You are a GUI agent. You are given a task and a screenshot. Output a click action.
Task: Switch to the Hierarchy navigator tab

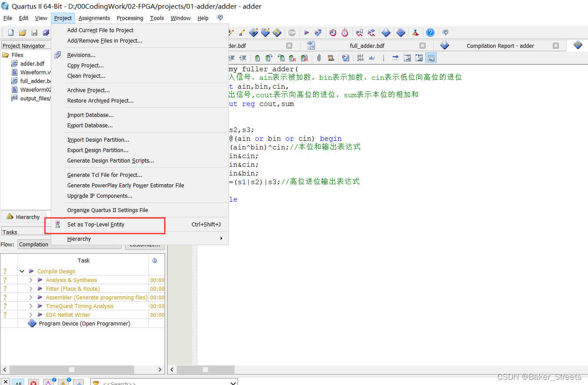pyautogui.click(x=23, y=217)
